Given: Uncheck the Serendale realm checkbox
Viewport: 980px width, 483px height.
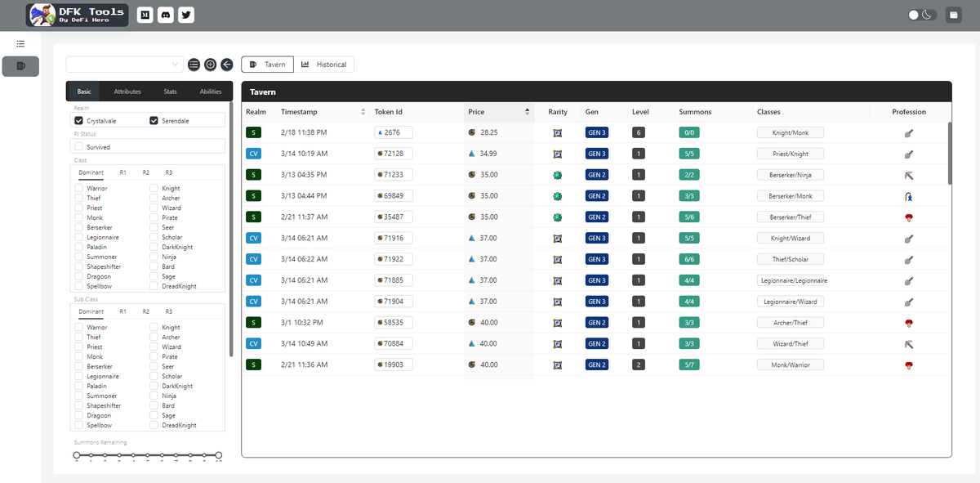Looking at the screenshot, I should [154, 121].
